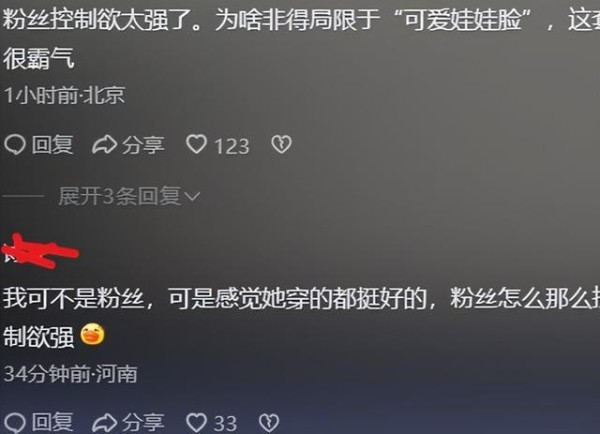The width and height of the screenshot is (600, 434).
Task: Click the 回复 label under the Beijing comment
Action: click(x=52, y=145)
